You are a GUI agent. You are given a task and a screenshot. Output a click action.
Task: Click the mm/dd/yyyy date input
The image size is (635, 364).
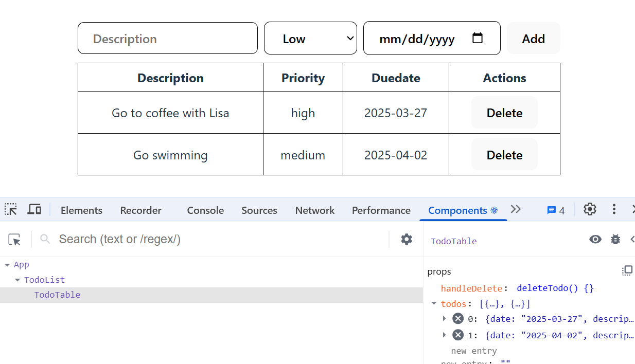coord(432,38)
